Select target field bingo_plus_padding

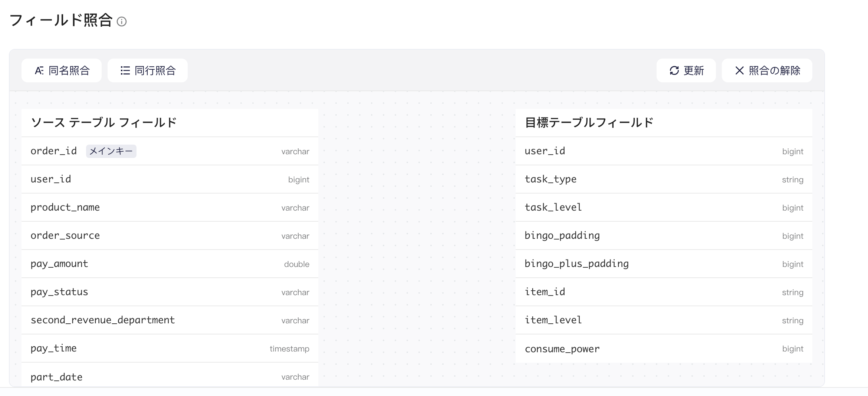pyautogui.click(x=664, y=264)
